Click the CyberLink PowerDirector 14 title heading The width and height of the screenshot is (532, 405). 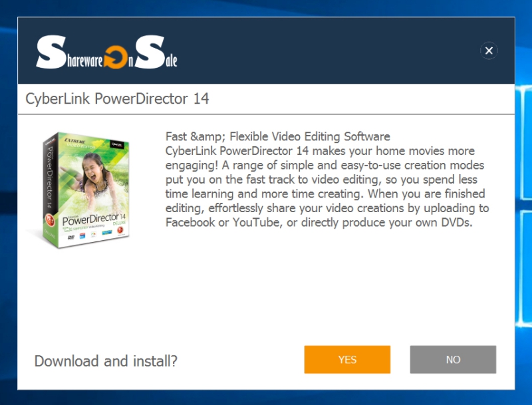117,98
